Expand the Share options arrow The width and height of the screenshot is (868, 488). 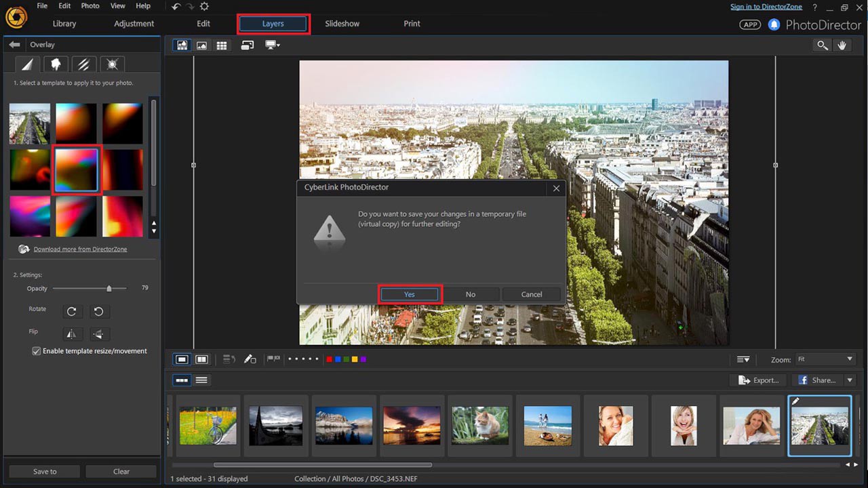[x=850, y=380]
